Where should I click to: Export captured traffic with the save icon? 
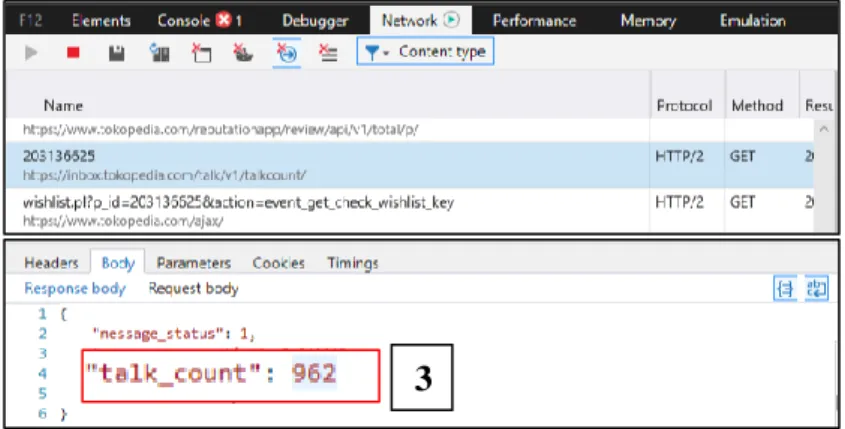click(x=116, y=53)
